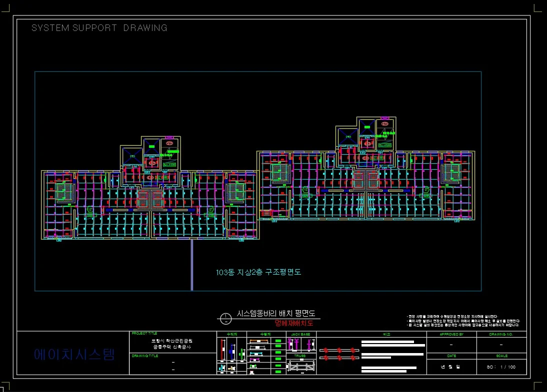Image resolution: width=547 pixels, height=392 pixels.
Task: Select the 103동 지상2층 구조평면도 label
Action: (258, 272)
